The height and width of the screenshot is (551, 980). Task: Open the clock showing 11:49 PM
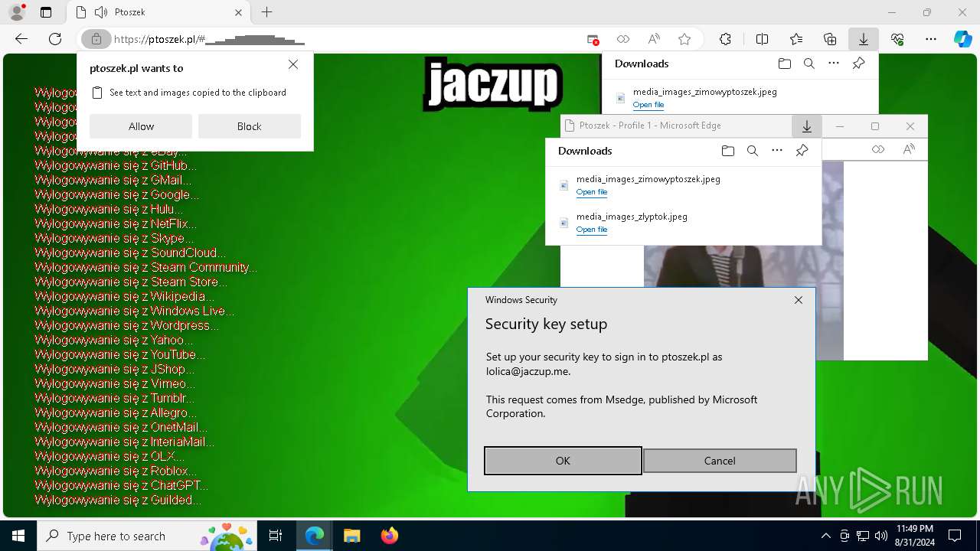point(914,536)
